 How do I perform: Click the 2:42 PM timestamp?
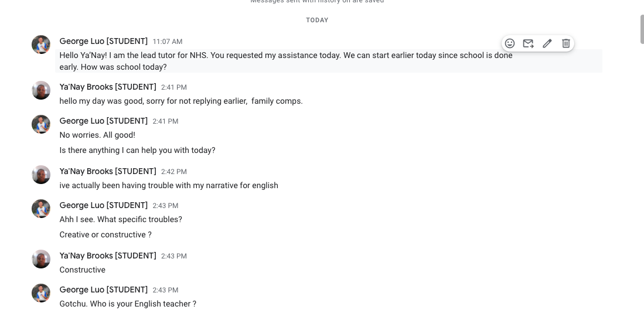(174, 172)
